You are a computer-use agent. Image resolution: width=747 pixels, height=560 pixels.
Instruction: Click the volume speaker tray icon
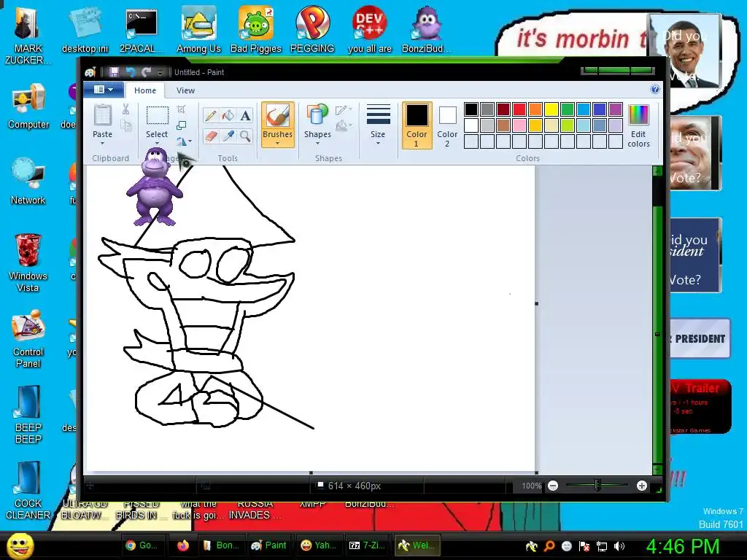click(x=619, y=546)
